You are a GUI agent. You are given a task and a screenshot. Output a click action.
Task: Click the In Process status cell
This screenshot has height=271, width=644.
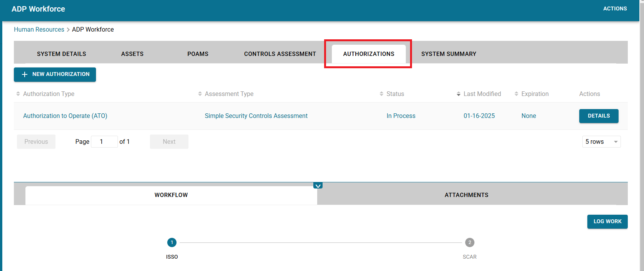[x=401, y=116]
